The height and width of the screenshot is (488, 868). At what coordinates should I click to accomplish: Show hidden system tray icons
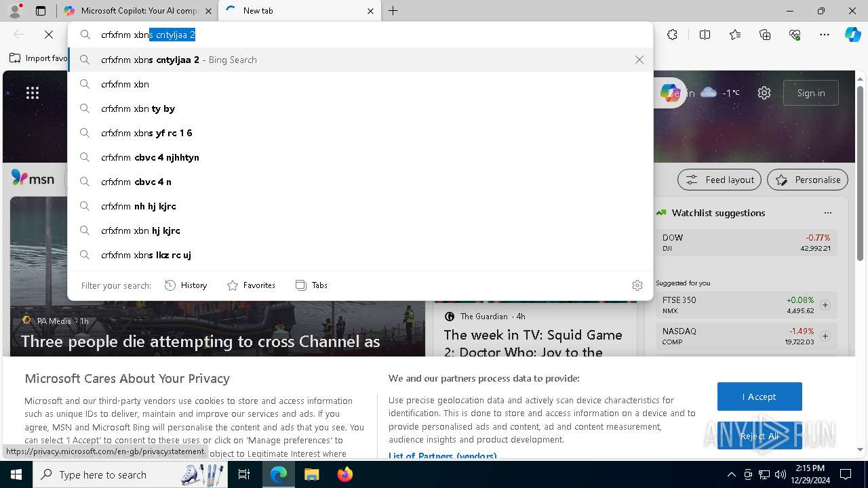tap(731, 474)
